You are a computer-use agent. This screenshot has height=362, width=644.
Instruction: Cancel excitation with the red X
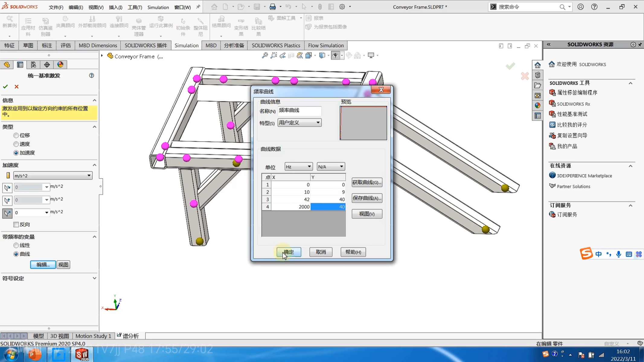click(x=17, y=87)
